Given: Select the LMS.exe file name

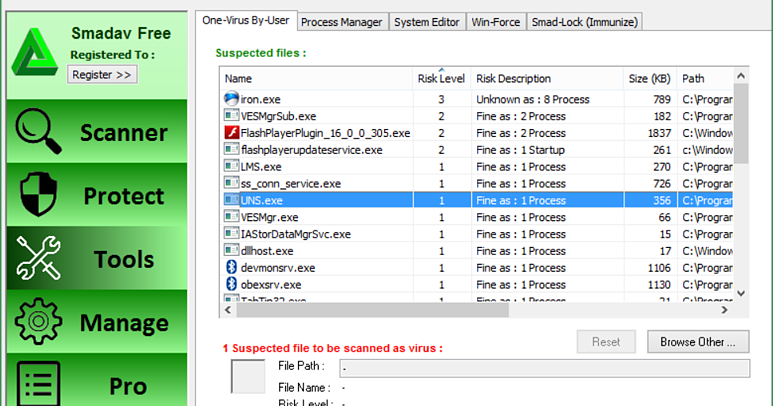Looking at the screenshot, I should pos(261,167).
